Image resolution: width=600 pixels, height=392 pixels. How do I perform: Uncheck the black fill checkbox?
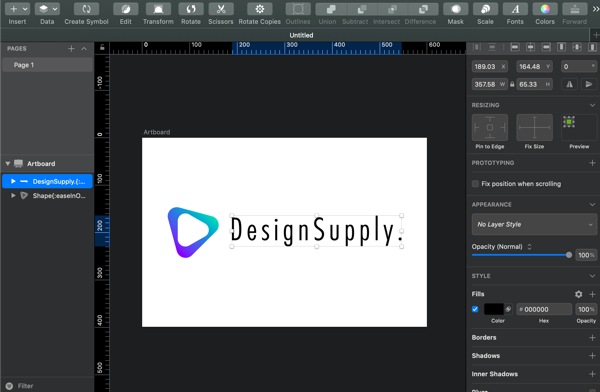coord(475,309)
